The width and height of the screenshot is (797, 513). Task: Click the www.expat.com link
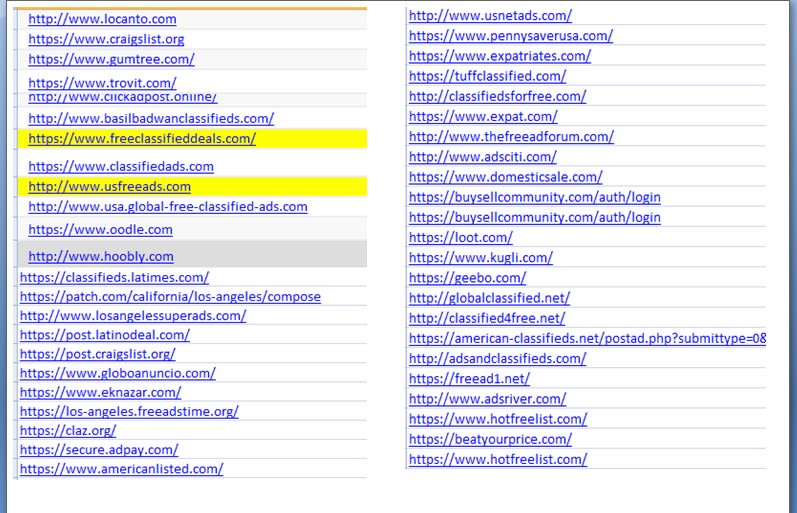pos(483,116)
